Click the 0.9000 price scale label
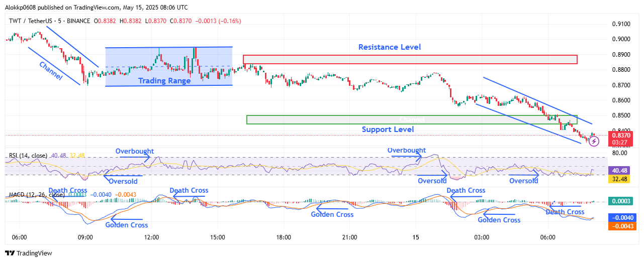 [x=621, y=39]
